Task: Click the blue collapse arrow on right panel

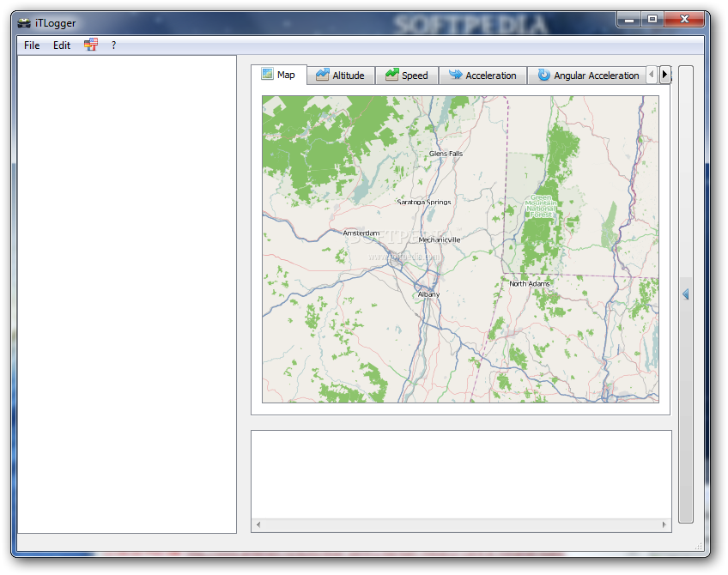Action: pyautogui.click(x=685, y=294)
